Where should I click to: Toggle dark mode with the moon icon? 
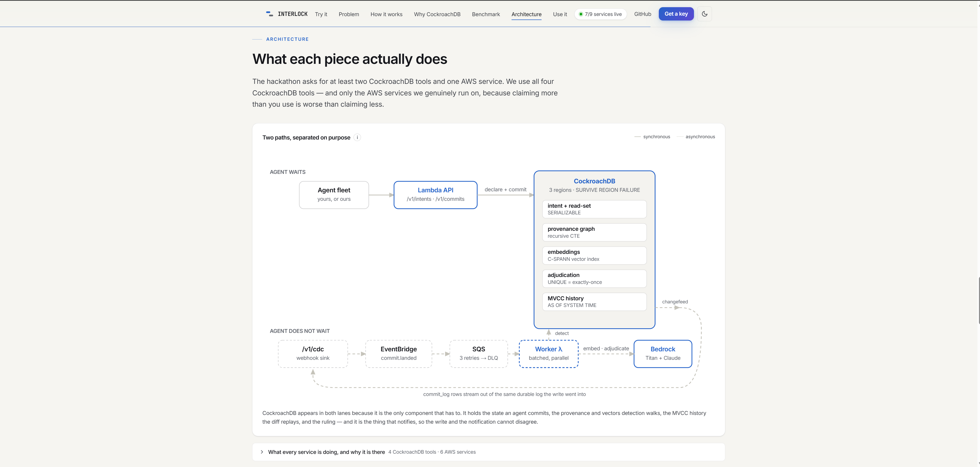click(x=704, y=14)
